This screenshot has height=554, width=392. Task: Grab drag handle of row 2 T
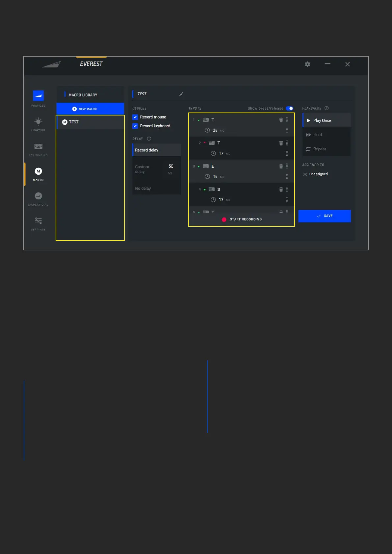tap(287, 143)
